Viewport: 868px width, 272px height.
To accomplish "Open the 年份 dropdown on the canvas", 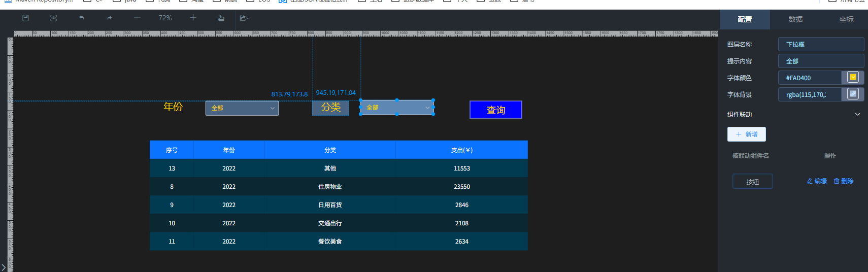I will (242, 108).
